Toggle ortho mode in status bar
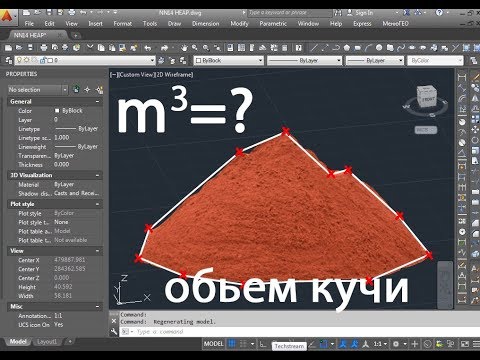The image size is (480, 360). tap(263, 344)
